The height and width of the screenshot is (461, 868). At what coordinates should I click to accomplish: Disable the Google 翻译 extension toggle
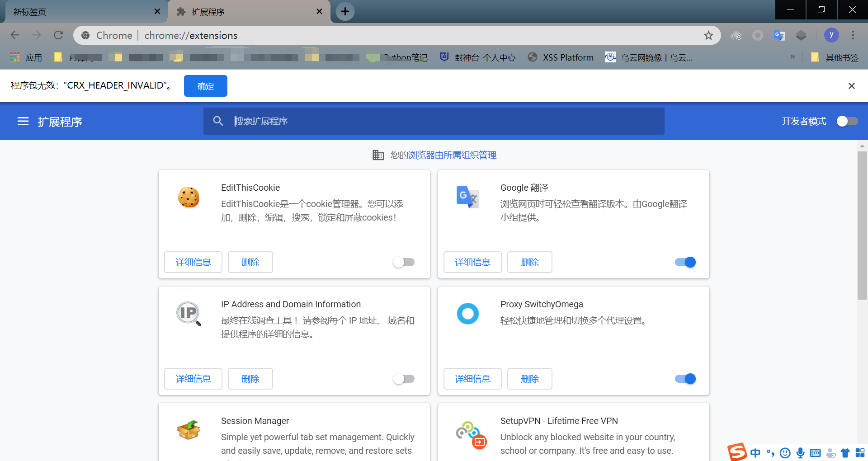[685, 262]
